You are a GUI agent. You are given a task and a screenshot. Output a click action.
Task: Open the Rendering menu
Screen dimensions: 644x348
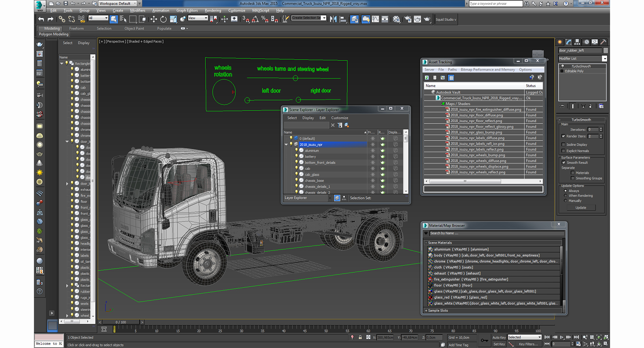click(x=213, y=10)
